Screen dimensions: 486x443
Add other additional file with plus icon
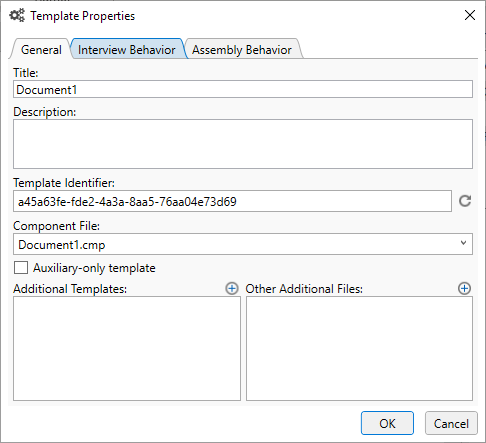464,288
